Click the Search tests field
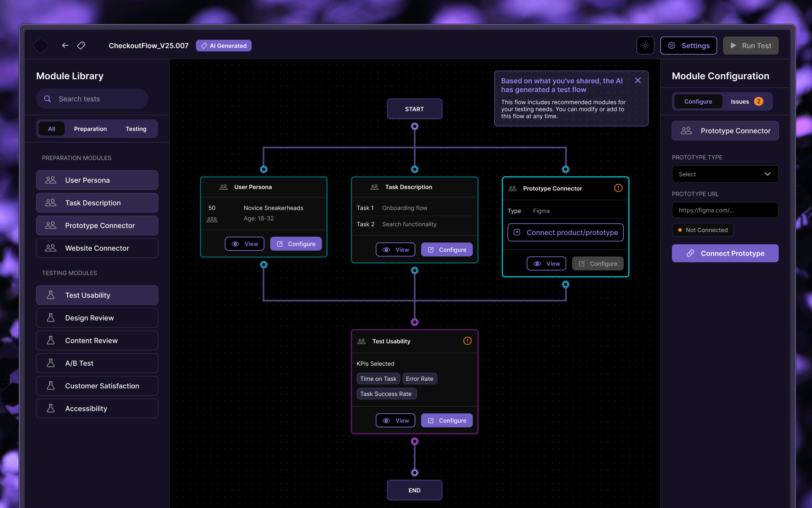This screenshot has width=812, height=508. coord(92,99)
